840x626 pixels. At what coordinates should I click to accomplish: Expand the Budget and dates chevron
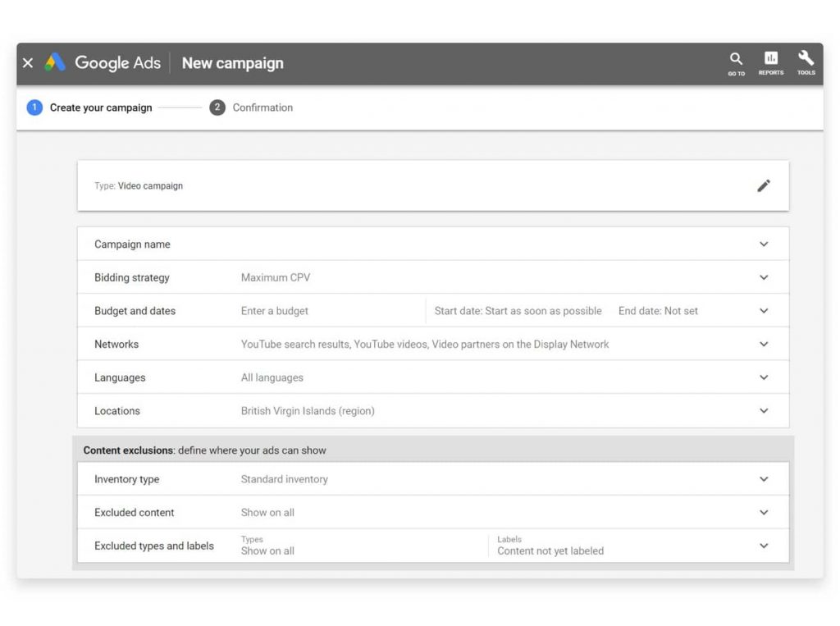pos(764,311)
